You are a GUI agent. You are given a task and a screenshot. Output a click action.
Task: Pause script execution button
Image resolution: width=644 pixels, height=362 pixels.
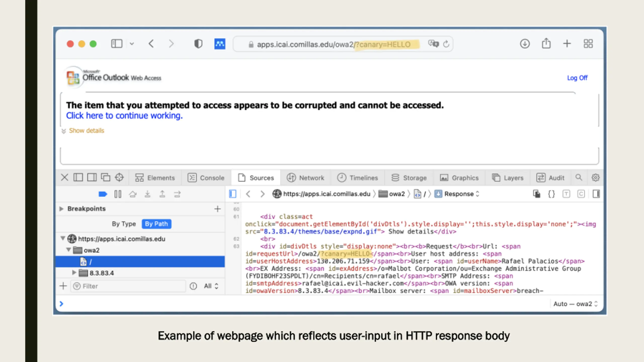(x=118, y=194)
